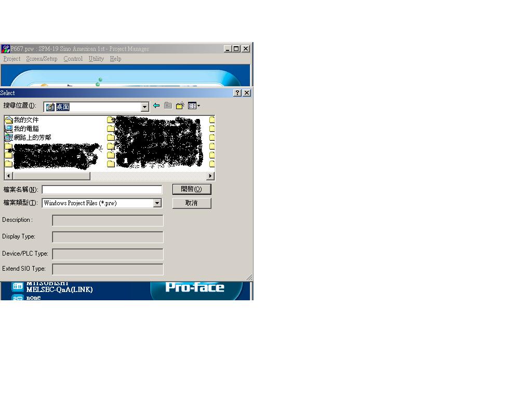Open the Project menu
This screenshot has height=399, width=532.
12,59
